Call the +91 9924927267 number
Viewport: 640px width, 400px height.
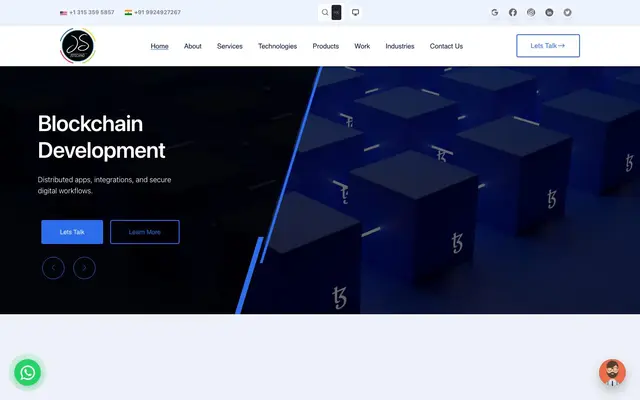click(158, 13)
